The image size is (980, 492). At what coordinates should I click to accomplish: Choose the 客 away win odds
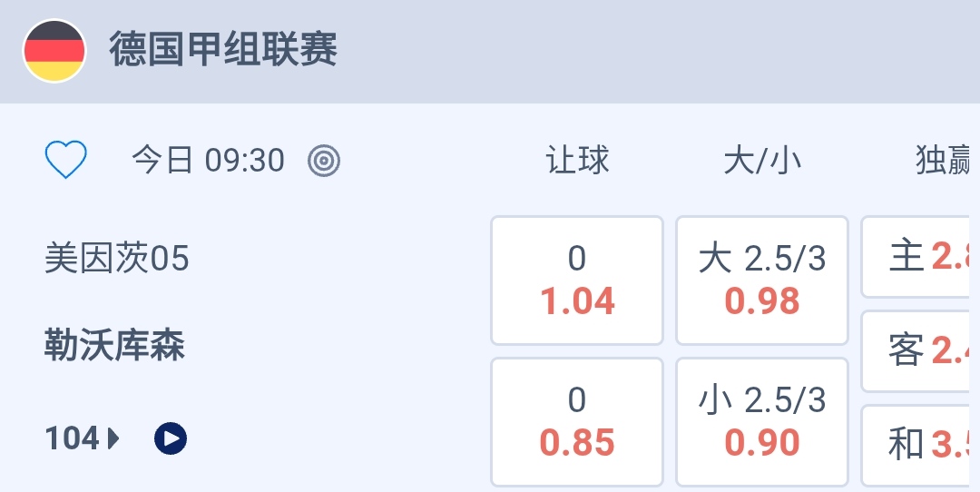click(x=920, y=351)
